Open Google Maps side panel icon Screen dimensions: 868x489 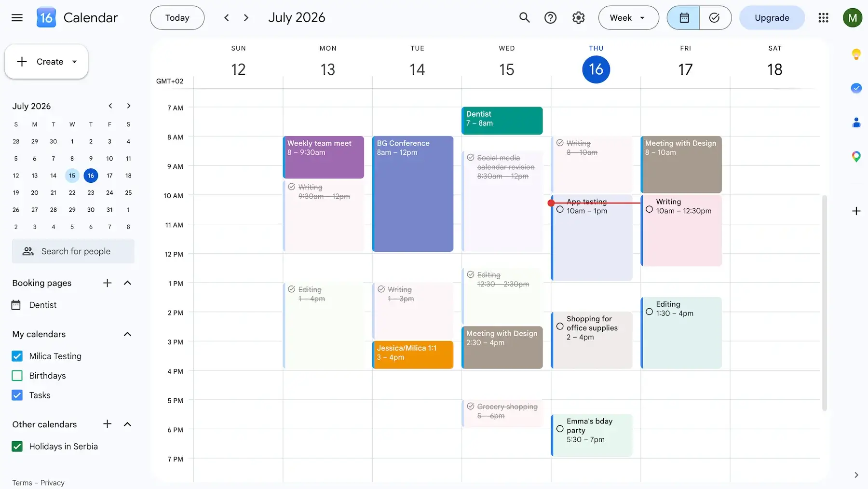pyautogui.click(x=856, y=157)
